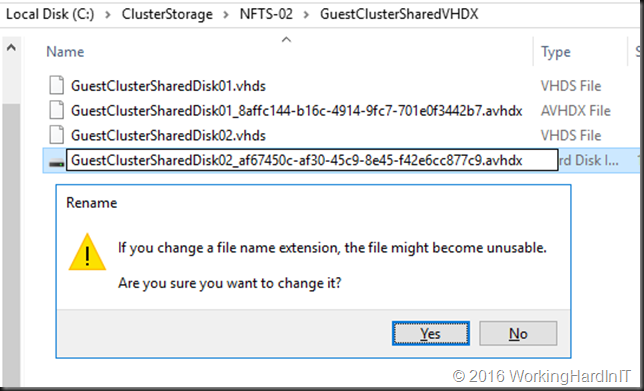This screenshot has height=391, width=644.
Task: Expand the chevron after NFTS-02
Action: (306, 15)
